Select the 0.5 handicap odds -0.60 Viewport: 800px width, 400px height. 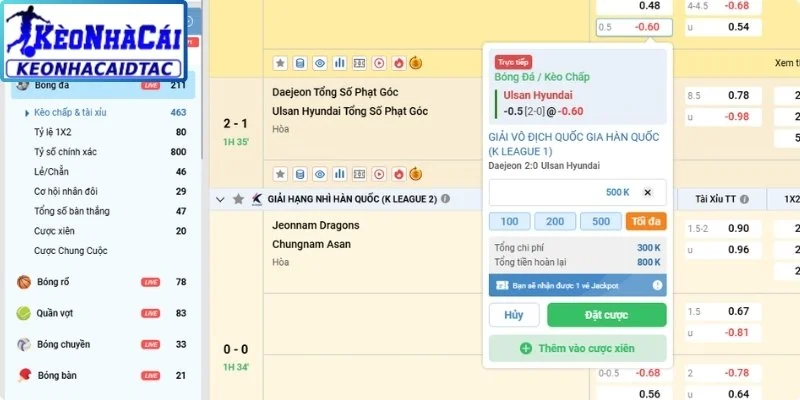pos(634,28)
